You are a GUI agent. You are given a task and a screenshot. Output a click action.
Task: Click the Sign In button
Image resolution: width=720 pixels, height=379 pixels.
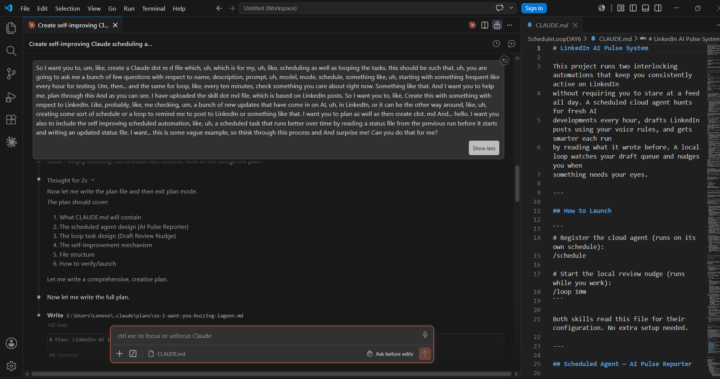[534, 8]
